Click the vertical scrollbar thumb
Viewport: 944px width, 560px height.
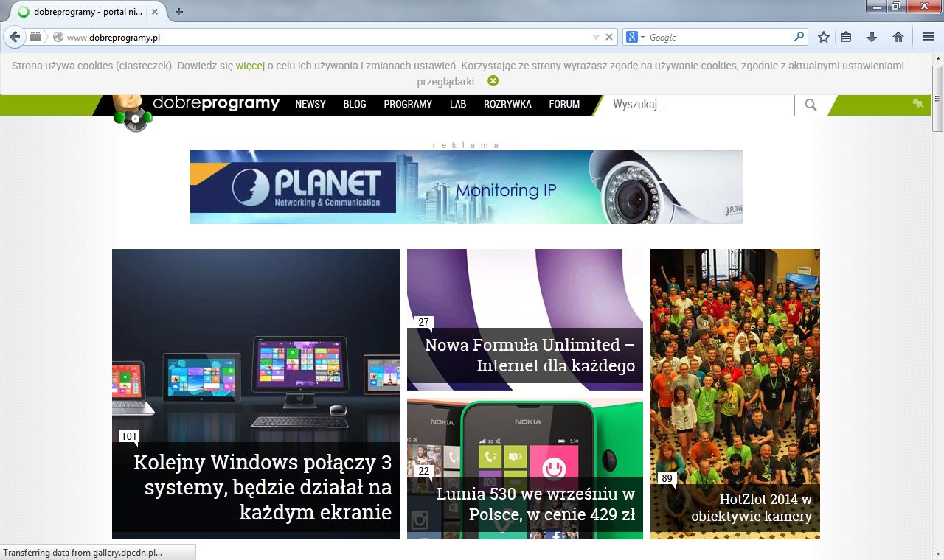point(937,97)
